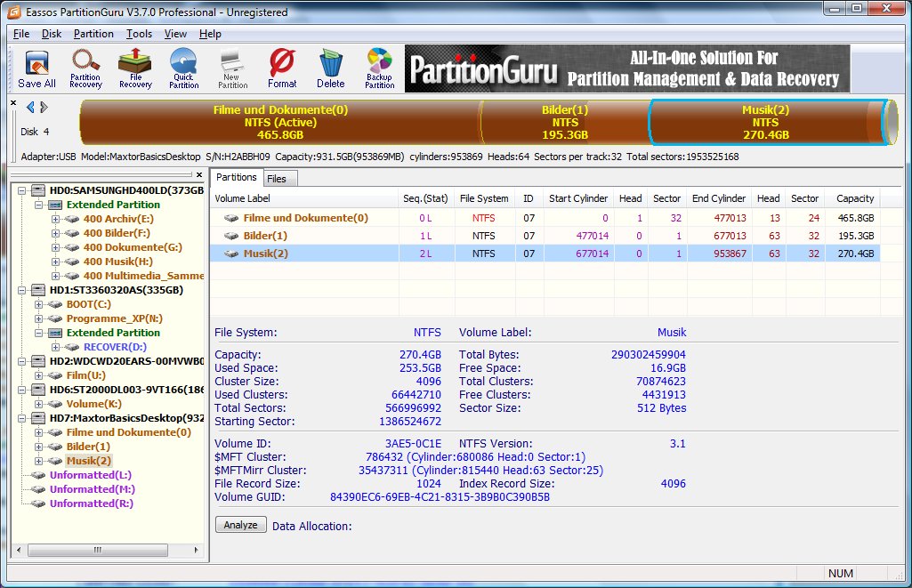
Task: Click the volume icon in the Filme und Dokumente(0) table row
Action: [x=231, y=218]
